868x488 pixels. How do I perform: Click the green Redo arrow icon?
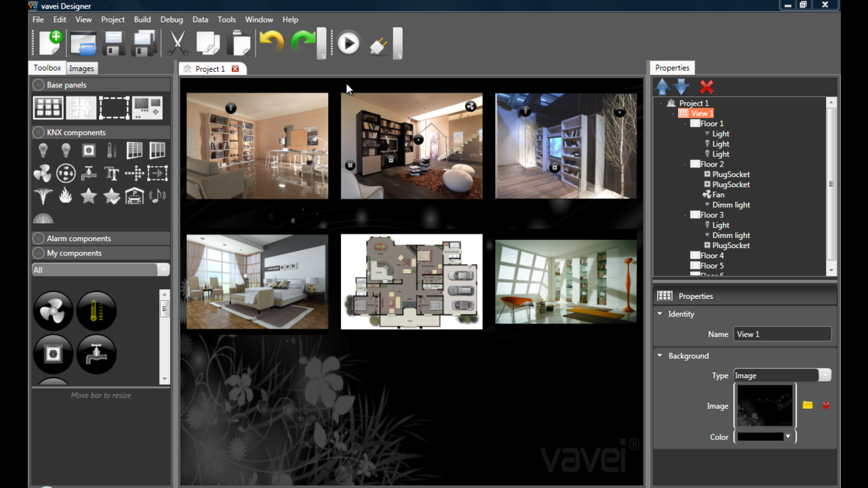coord(302,43)
